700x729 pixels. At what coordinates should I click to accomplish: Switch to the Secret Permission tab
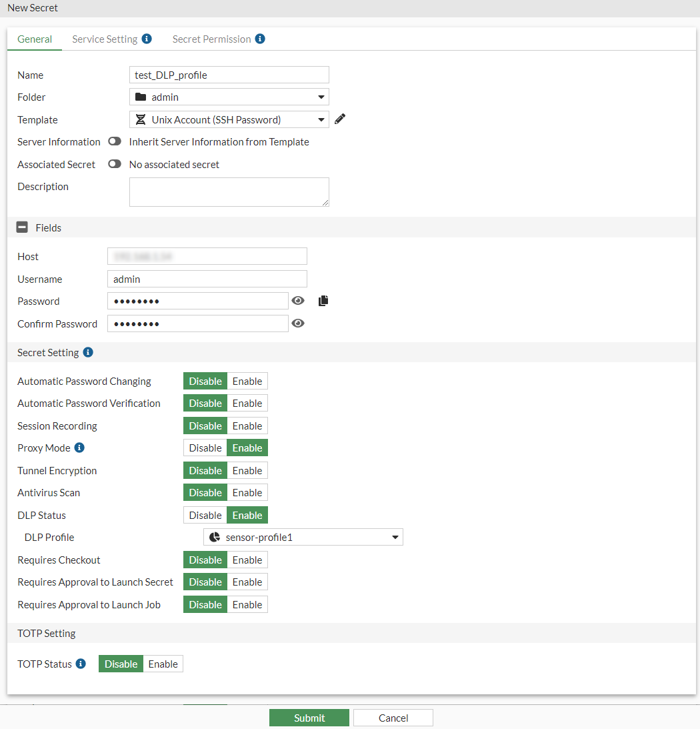(x=213, y=39)
